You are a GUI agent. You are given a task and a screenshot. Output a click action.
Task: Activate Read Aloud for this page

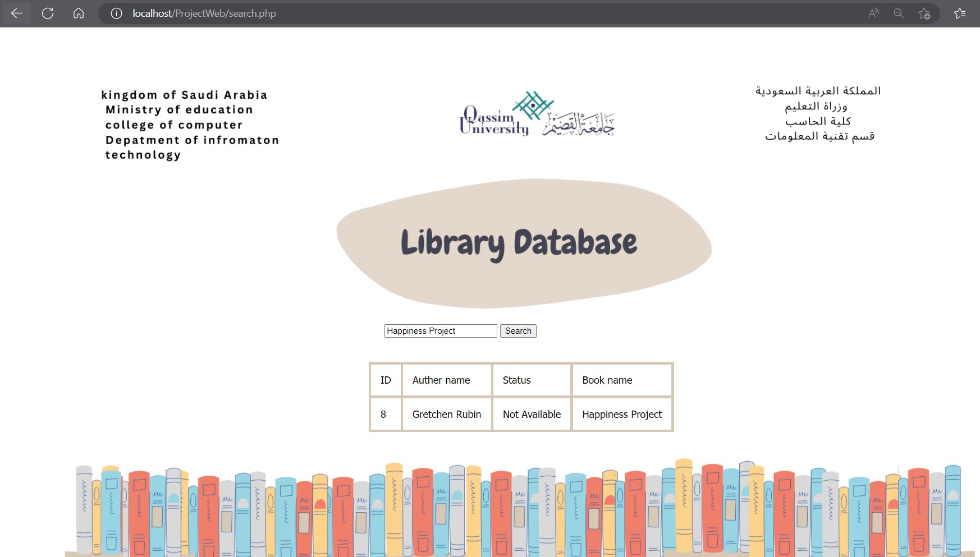tap(873, 13)
